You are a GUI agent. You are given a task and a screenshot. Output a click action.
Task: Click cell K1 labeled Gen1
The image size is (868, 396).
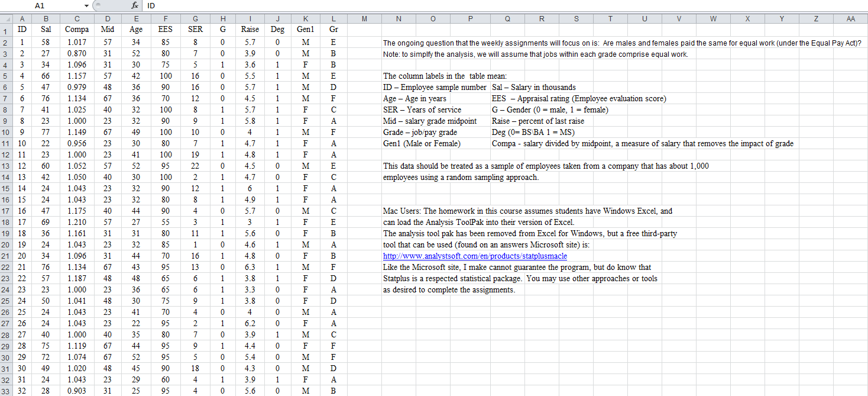(x=305, y=29)
